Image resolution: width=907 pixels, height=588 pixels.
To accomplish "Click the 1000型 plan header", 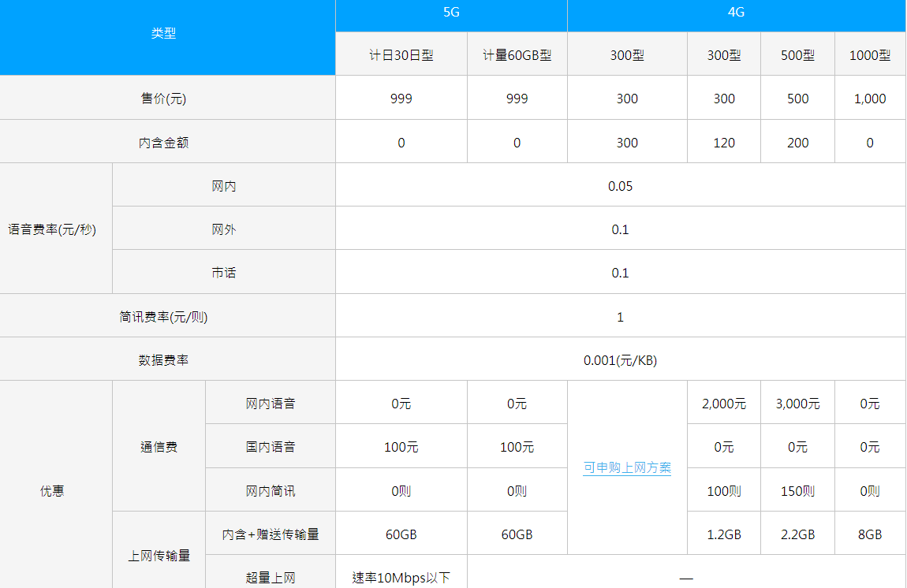I will (870, 55).
